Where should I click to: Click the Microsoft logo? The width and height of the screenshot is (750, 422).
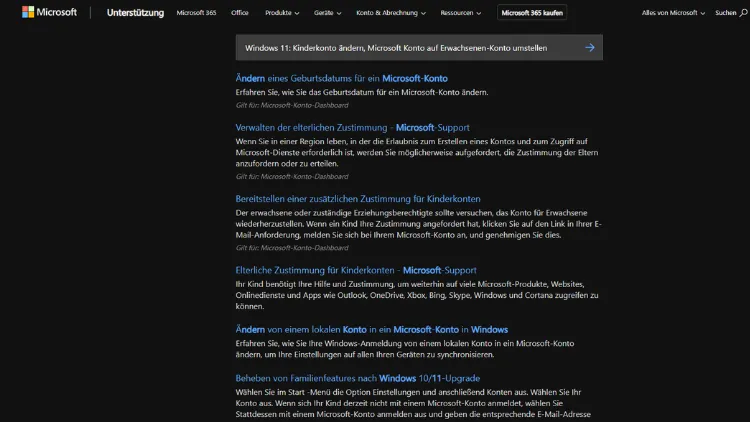[x=49, y=12]
